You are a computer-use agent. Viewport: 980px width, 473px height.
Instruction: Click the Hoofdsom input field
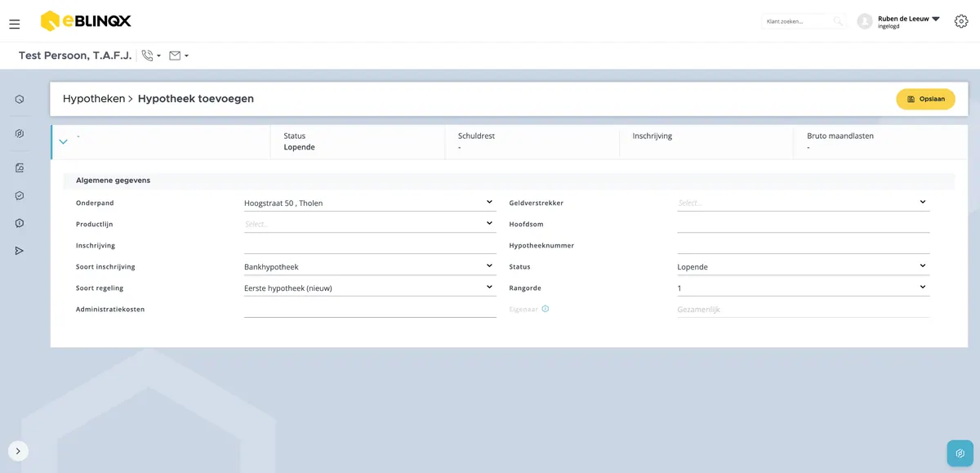click(804, 224)
